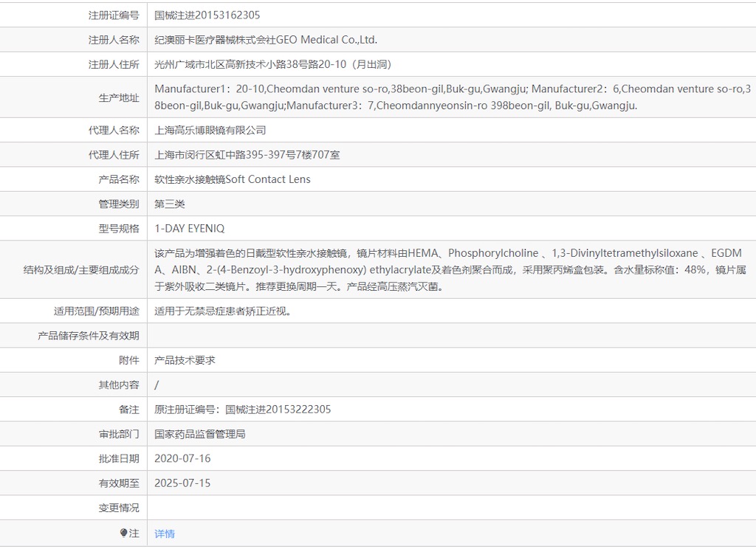Click the approval date 2020-07-16
Image resolution: width=756 pixels, height=549 pixels.
click(182, 458)
